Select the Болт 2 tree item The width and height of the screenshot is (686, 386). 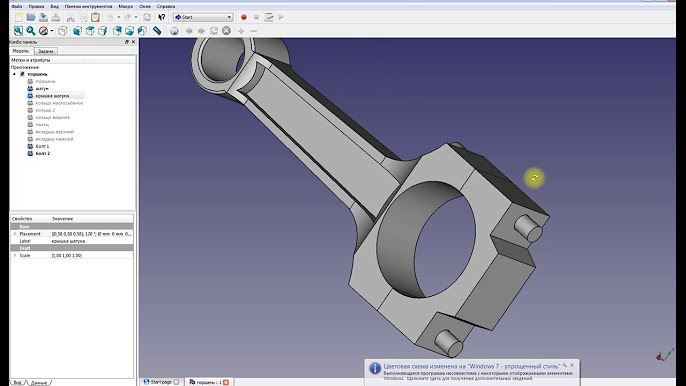pyautogui.click(x=42, y=153)
